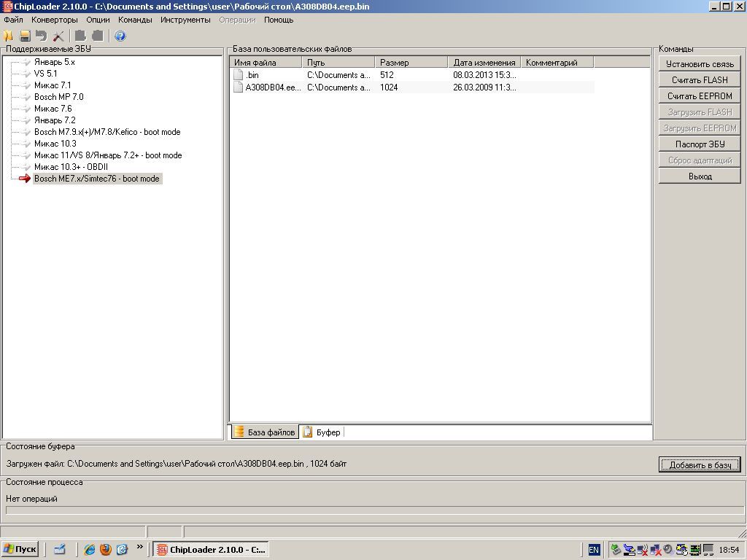Image resolution: width=747 pixels, height=560 pixels.
Task: Click the ChipLoader 2.10.0 taskbar button
Action: point(211,550)
